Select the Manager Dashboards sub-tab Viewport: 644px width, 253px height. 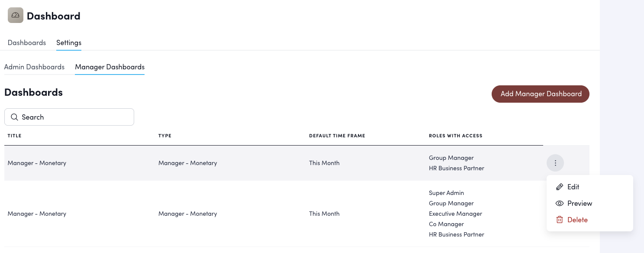(x=109, y=67)
